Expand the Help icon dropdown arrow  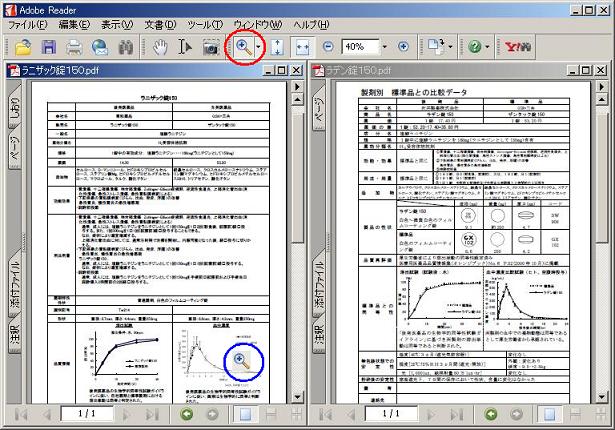(x=487, y=47)
